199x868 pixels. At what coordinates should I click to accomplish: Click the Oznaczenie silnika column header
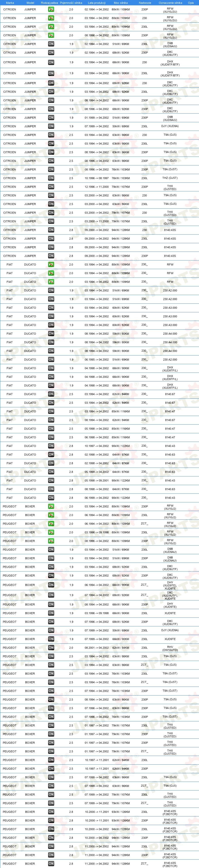coord(170,3)
